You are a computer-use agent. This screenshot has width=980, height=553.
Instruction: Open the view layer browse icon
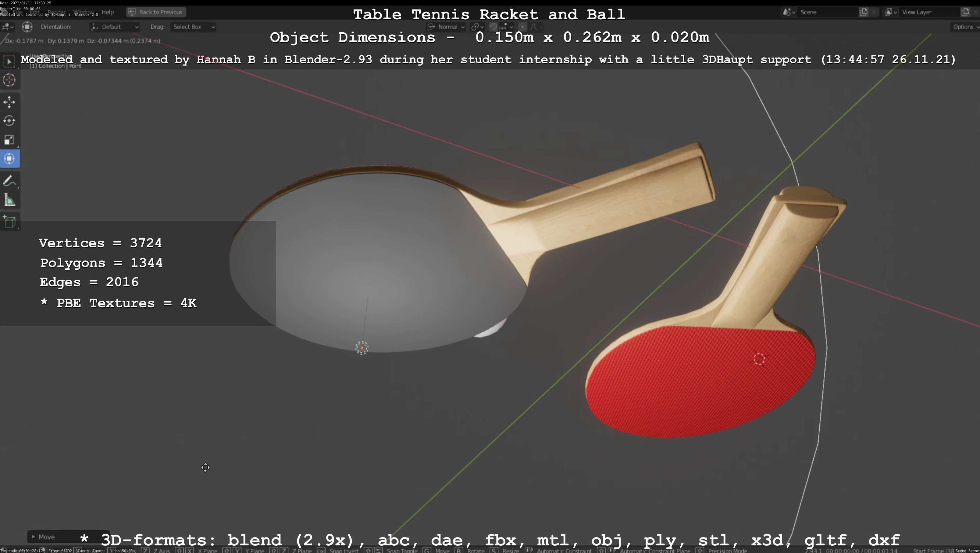coord(891,12)
